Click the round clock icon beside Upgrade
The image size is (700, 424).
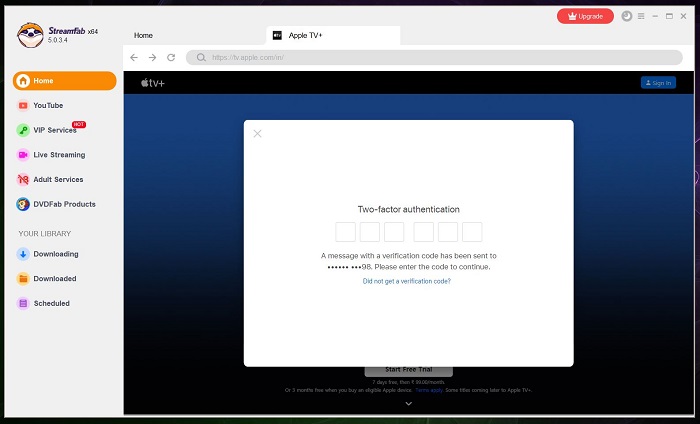[627, 16]
